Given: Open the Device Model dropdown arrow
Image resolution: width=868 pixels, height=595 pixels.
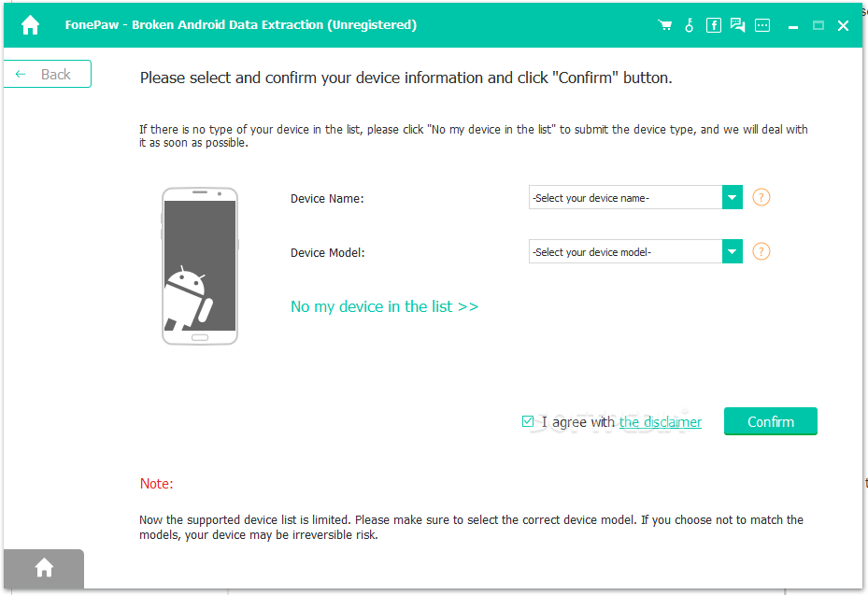Looking at the screenshot, I should click(732, 252).
